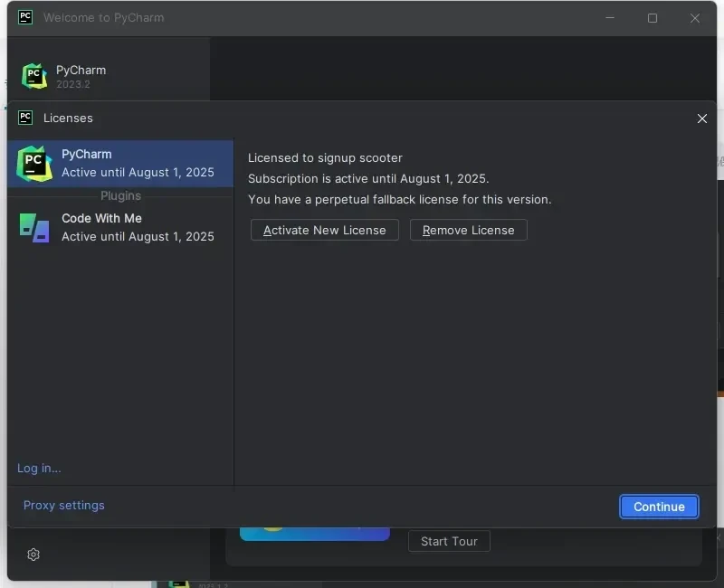Viewport: 724px width, 588px height.
Task: Close the Licenses dialog
Action: coord(702,119)
